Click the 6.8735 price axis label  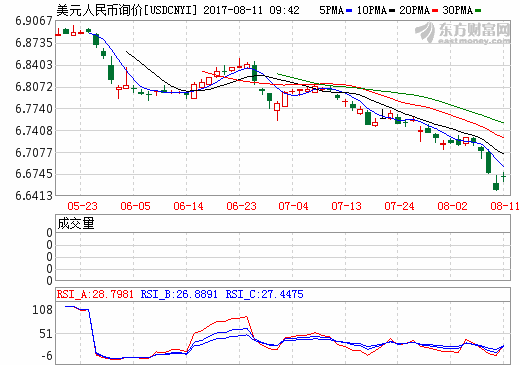click(34, 43)
